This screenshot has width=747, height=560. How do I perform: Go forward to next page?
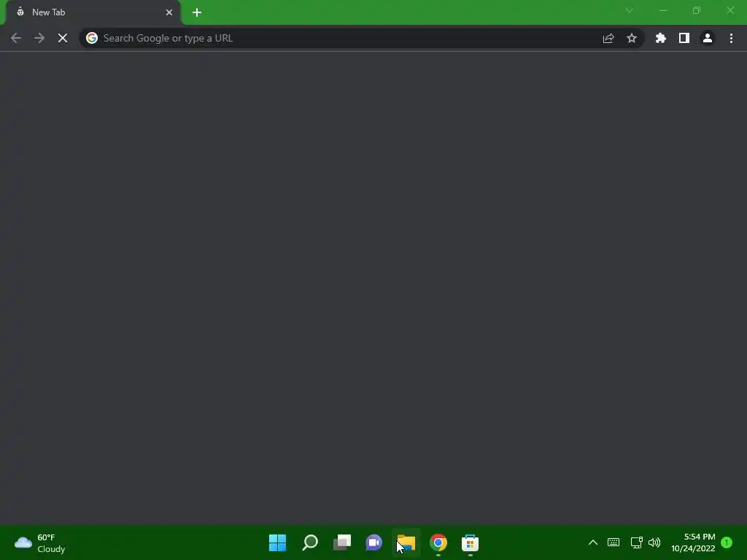click(x=39, y=38)
